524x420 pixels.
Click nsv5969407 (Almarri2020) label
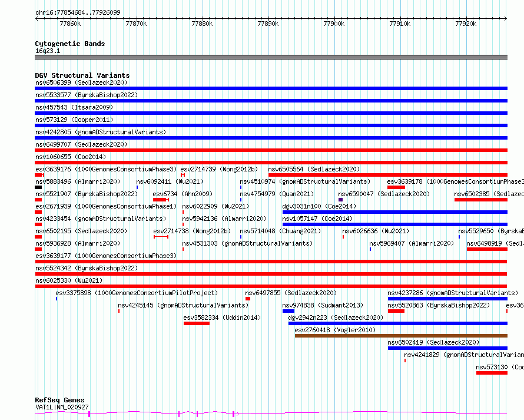point(412,243)
